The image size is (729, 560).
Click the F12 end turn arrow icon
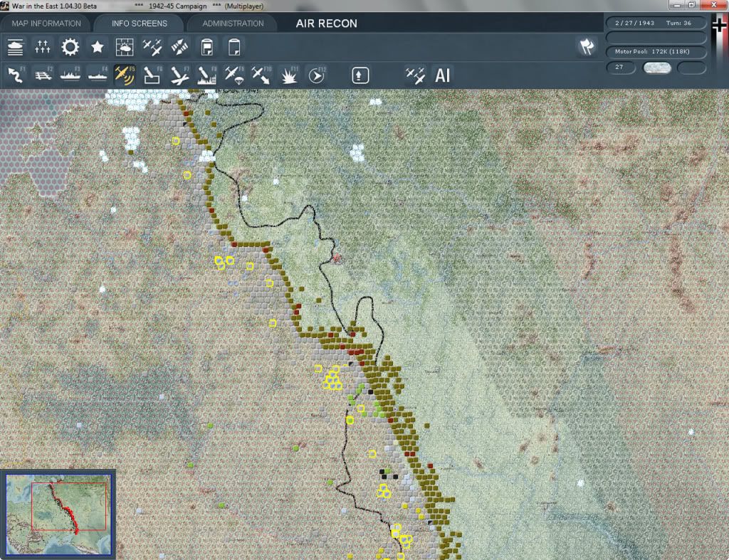(317, 75)
